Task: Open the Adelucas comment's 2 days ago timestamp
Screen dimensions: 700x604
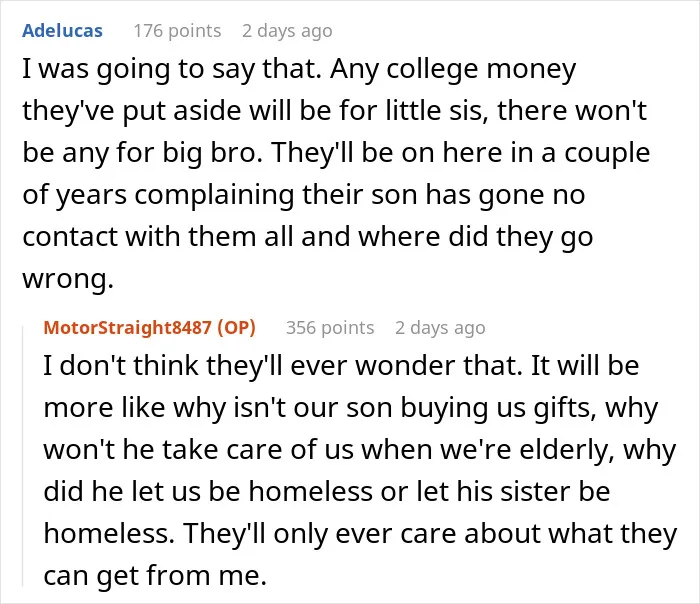Action: click(x=287, y=31)
